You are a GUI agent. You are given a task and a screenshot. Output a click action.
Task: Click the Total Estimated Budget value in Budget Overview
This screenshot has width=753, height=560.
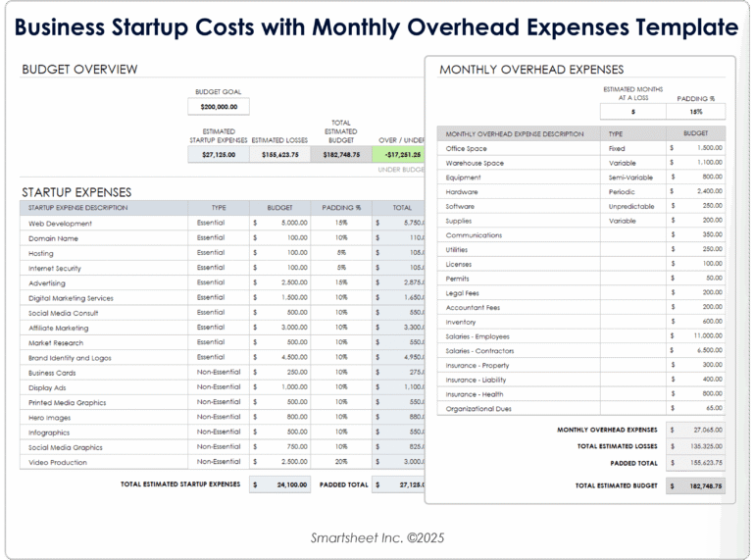click(342, 154)
